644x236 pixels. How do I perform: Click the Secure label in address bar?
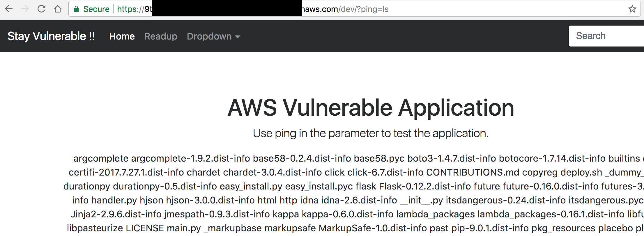coord(96,9)
